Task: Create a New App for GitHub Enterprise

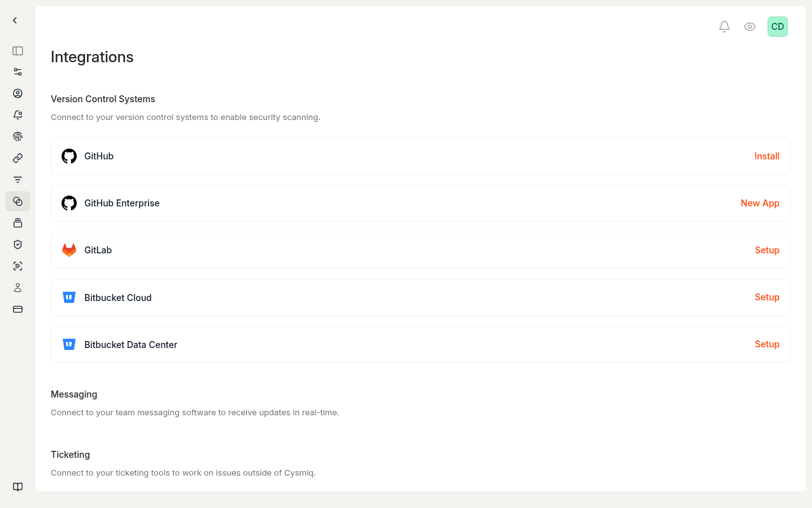Action: (760, 203)
